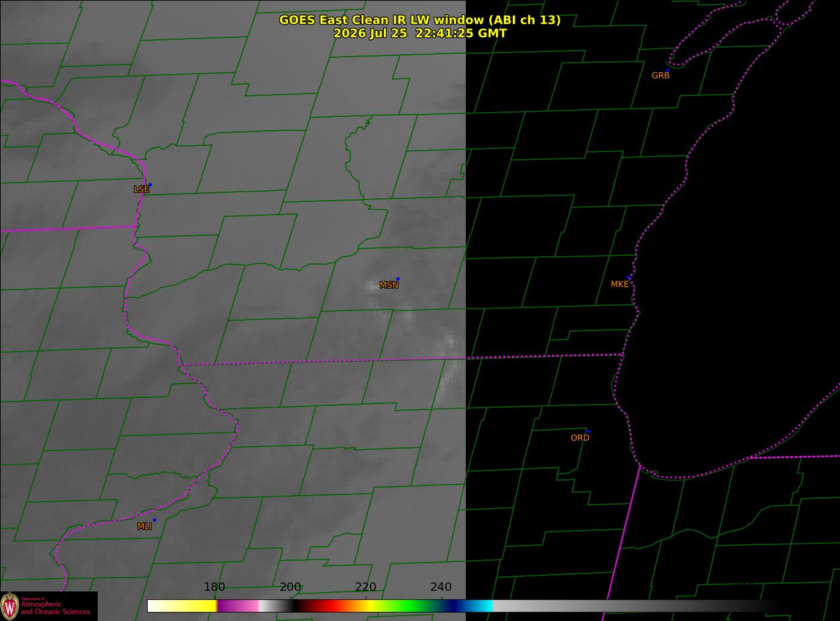Viewport: 840px width, 621px height.
Task: Click the University of Wisconsin crest
Action: coord(10,606)
